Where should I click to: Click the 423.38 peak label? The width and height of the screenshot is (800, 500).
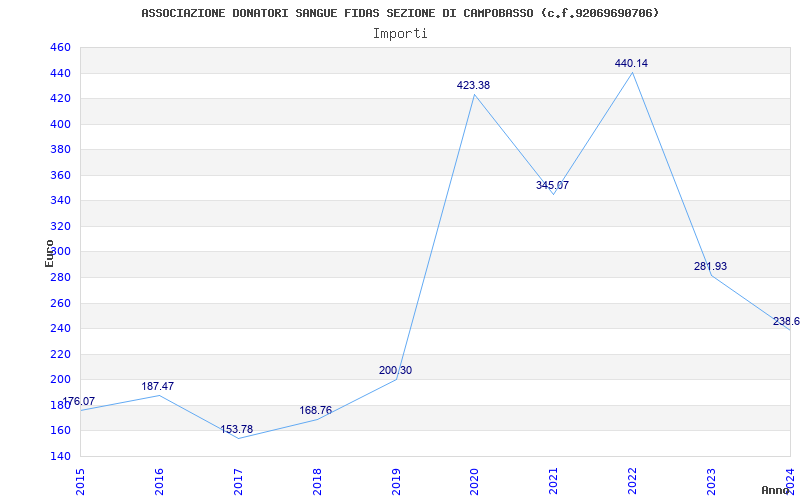coord(473,85)
